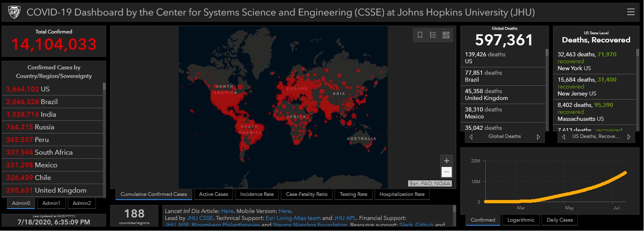Open the Case-Fatality Ratio tab

307,194
